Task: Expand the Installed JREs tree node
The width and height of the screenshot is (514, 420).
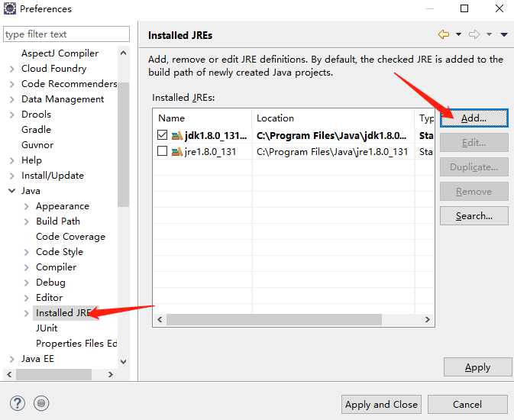Action: 27,313
